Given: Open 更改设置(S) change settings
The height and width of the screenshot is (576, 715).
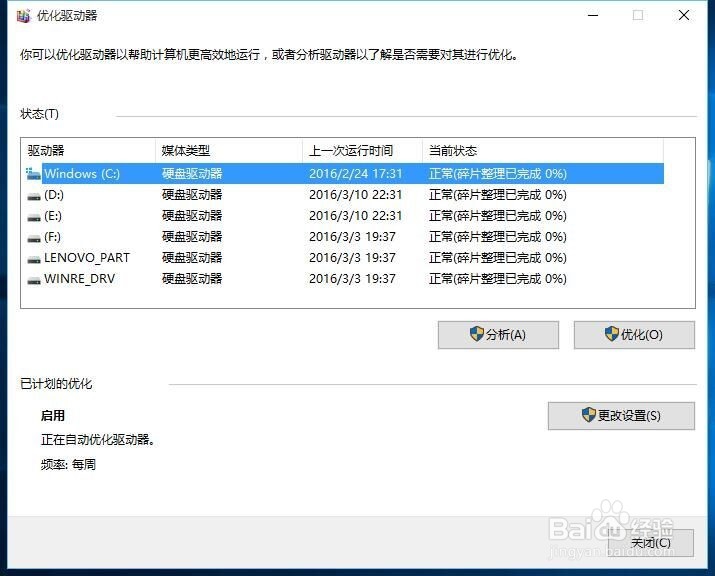Looking at the screenshot, I should coord(622,415).
